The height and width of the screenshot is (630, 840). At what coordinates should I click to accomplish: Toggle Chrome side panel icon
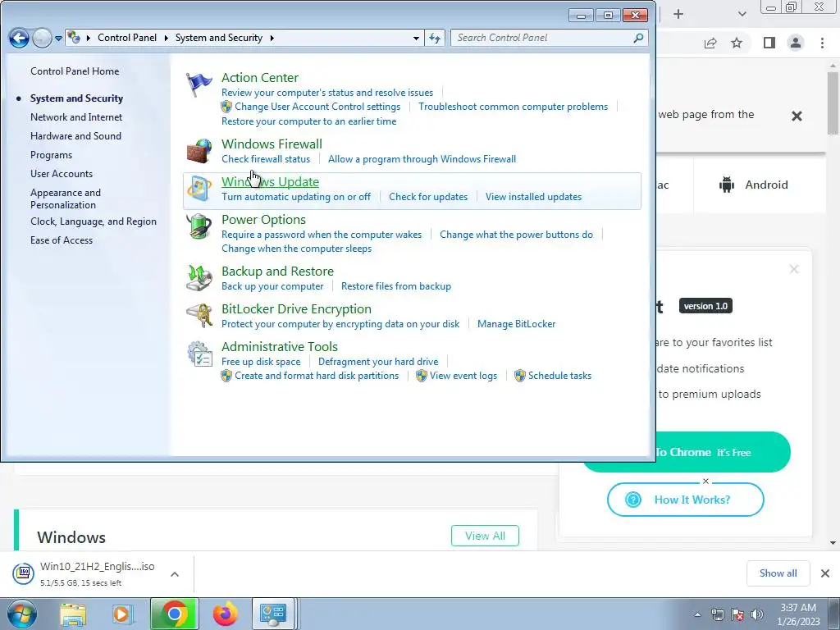pyautogui.click(x=769, y=43)
